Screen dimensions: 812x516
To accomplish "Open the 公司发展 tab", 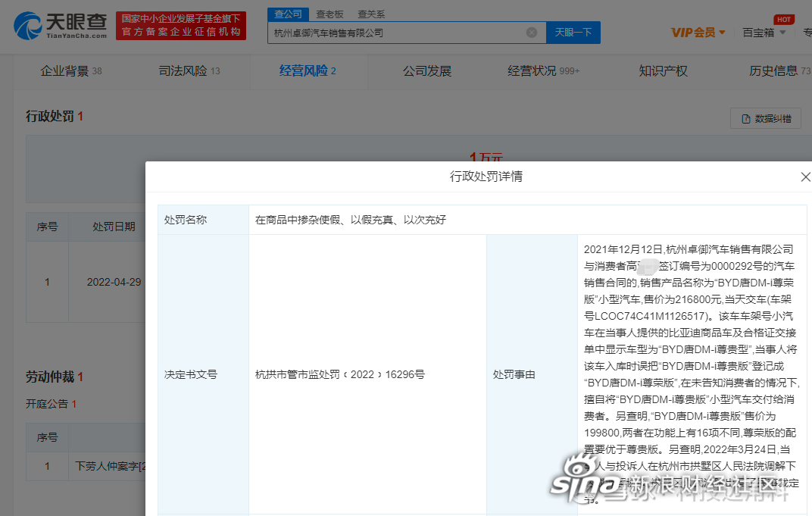I will [x=427, y=71].
